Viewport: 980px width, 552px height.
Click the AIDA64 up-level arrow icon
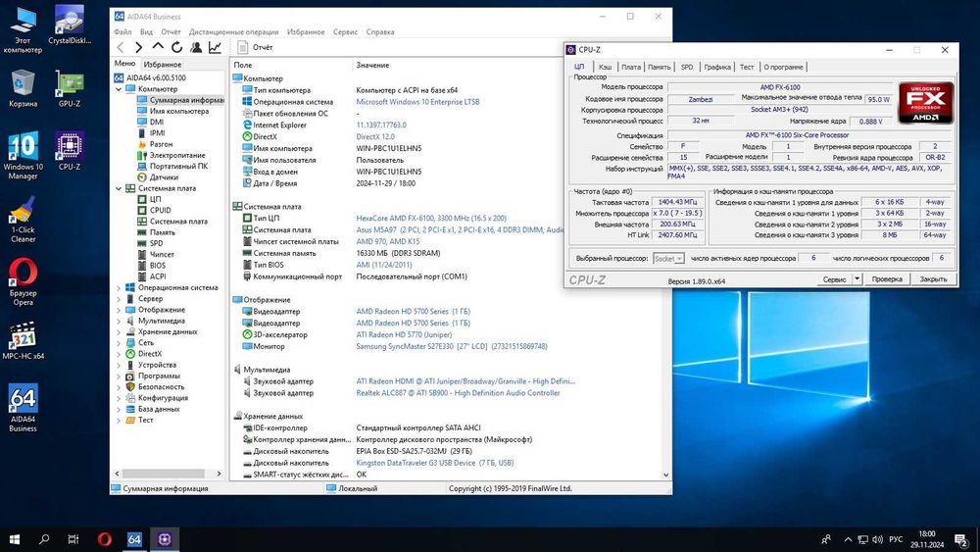coord(158,47)
